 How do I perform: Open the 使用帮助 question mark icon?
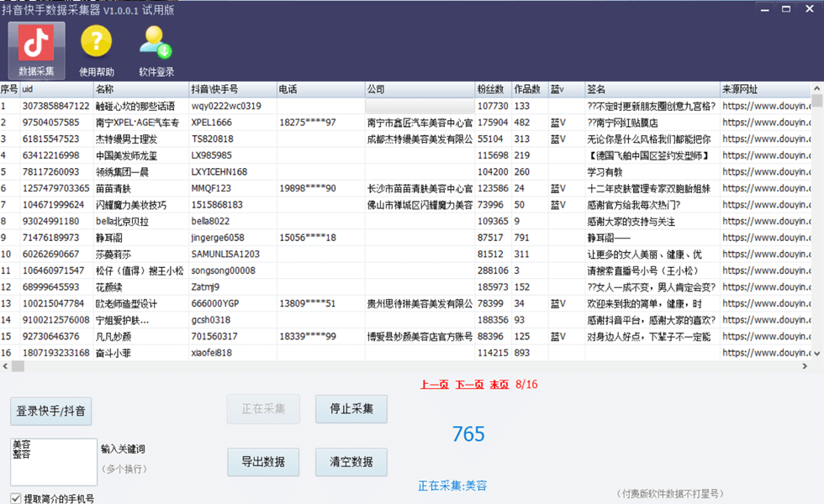(96, 50)
